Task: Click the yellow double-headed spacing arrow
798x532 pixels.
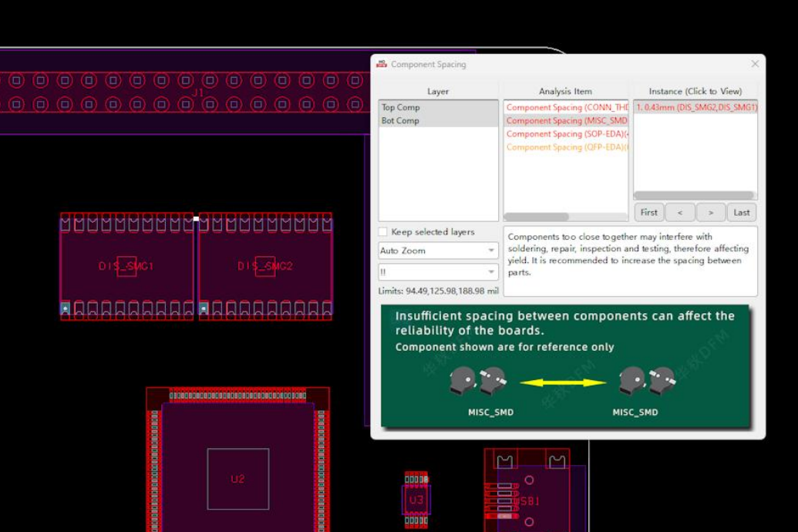Action: [562, 382]
